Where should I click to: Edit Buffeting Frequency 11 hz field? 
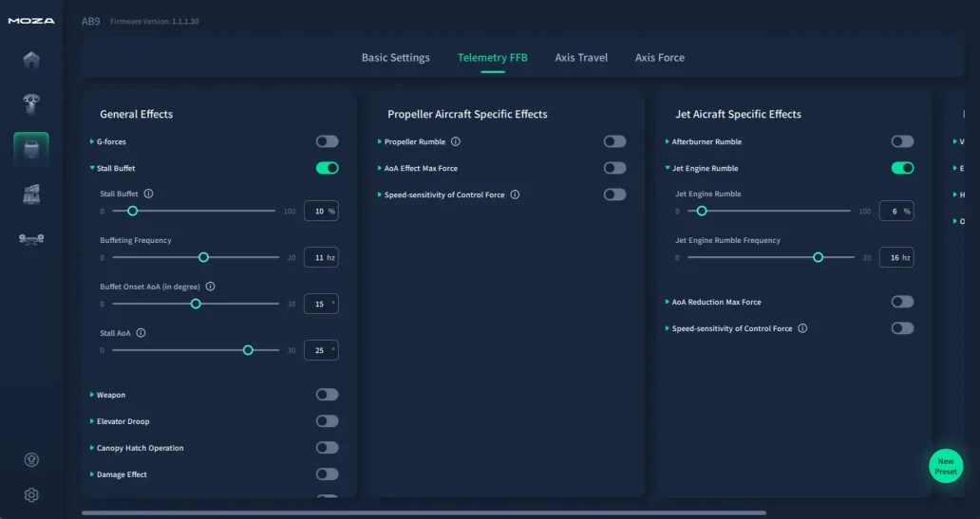pos(321,257)
